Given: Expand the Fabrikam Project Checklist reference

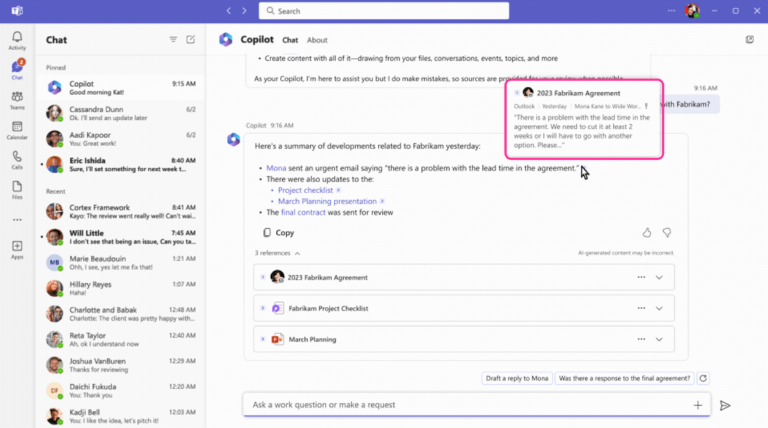Looking at the screenshot, I should tap(659, 308).
